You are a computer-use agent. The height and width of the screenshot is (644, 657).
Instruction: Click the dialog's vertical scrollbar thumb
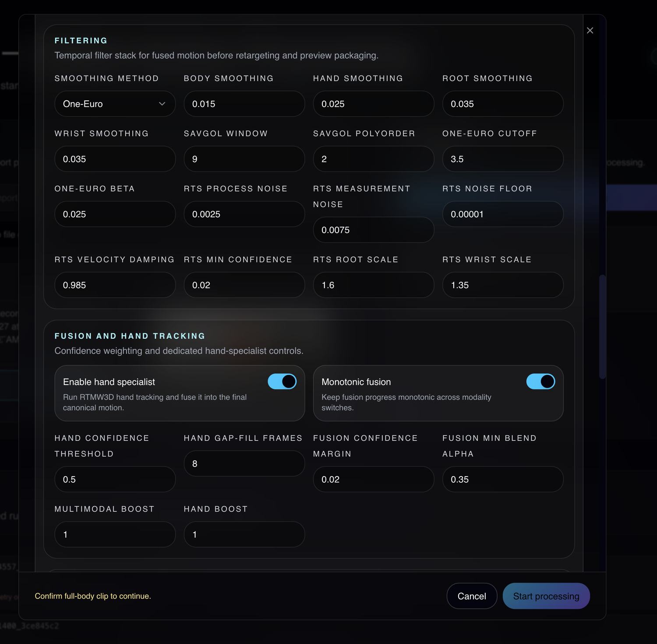[x=602, y=327]
